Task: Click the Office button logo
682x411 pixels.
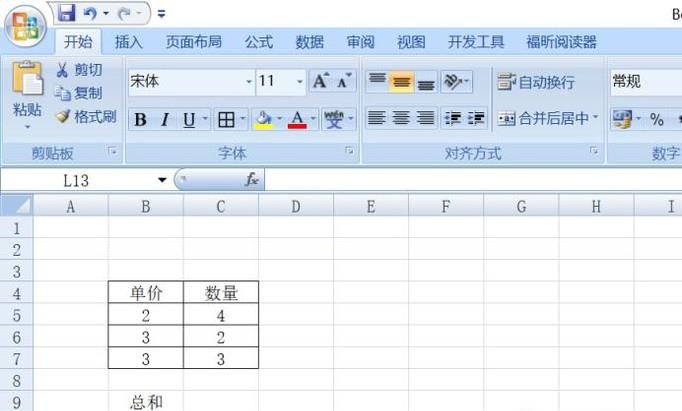Action: (24, 26)
